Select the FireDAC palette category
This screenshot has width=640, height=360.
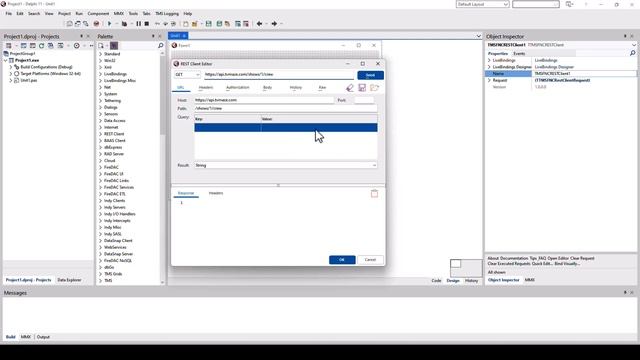pos(111,167)
